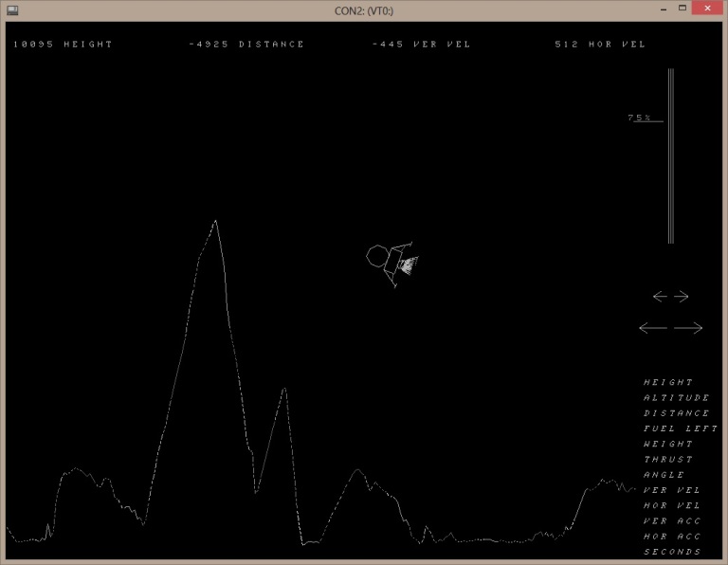Select VER ACC in the display list

(x=672, y=520)
